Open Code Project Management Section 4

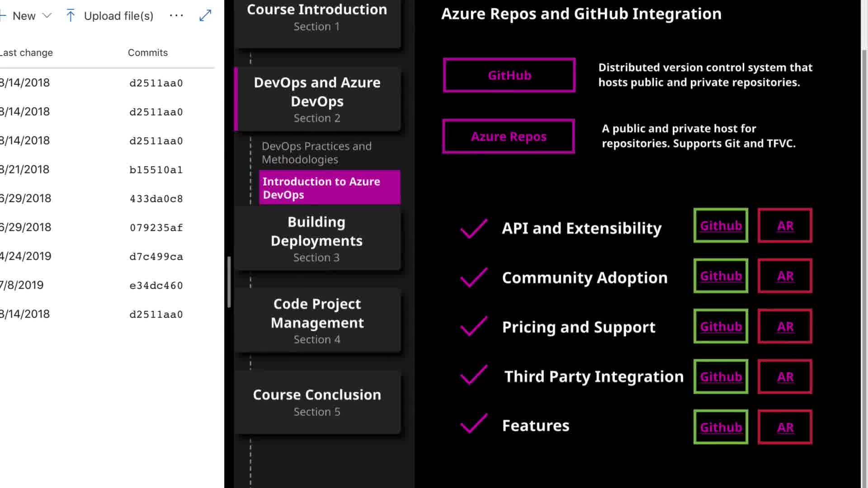(317, 320)
